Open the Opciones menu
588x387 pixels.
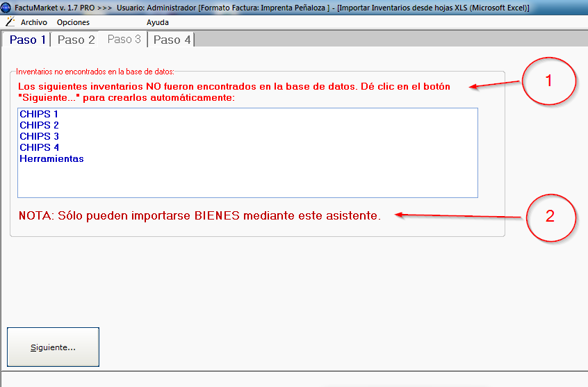click(x=73, y=22)
